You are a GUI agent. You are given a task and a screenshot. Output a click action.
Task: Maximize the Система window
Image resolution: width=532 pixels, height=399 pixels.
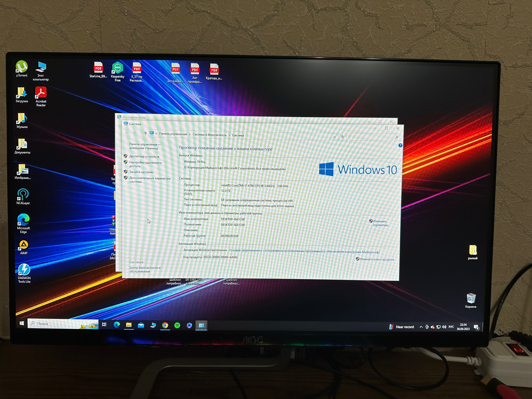(386, 128)
